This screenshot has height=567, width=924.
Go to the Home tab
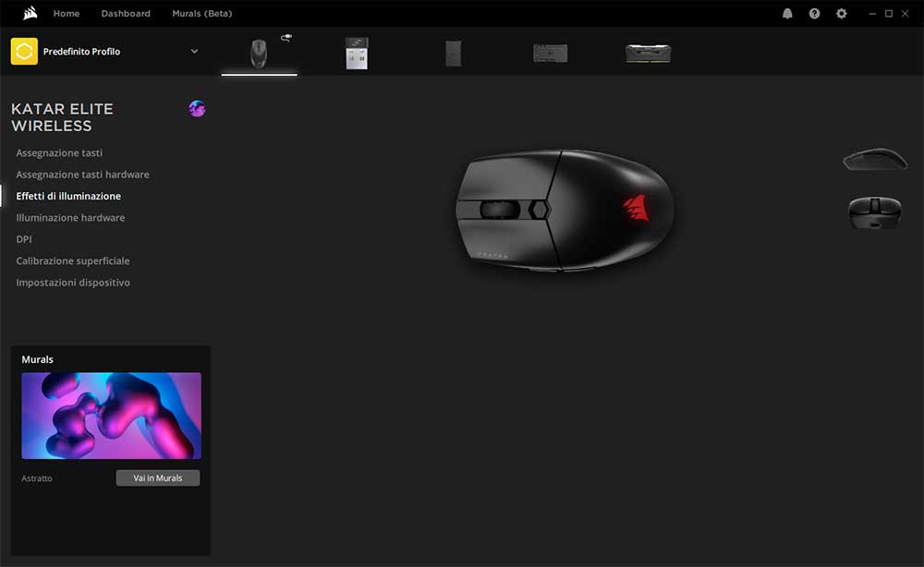(x=67, y=14)
